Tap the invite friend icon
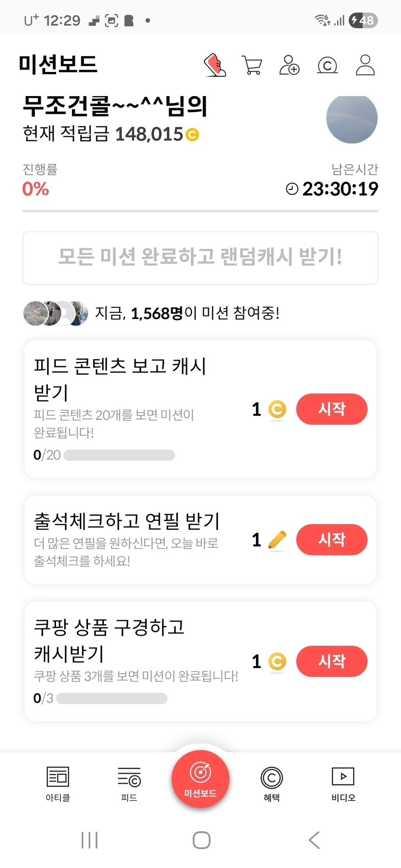Viewport: 401px width, 868px height. 289,65
